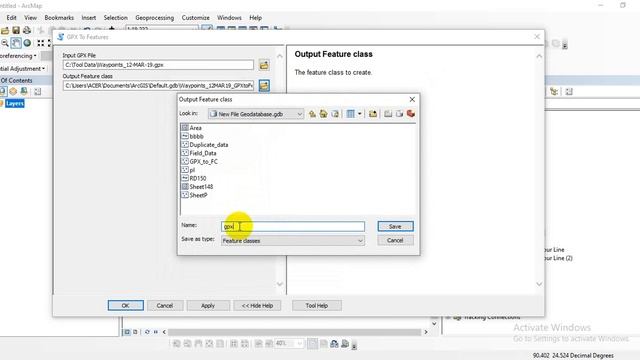
Task: Click the Refresh map icon
Action: (x=147, y=332)
